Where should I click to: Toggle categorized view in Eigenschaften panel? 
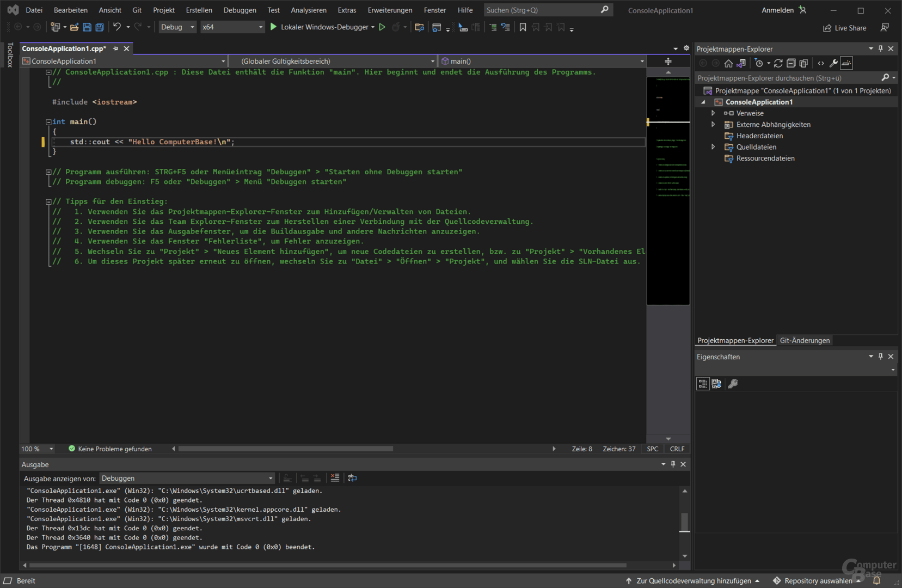pyautogui.click(x=703, y=384)
